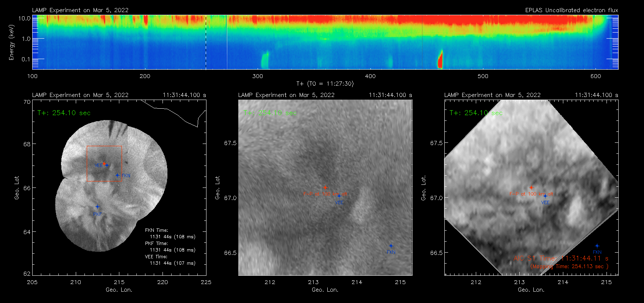Click the red low-energy burst near T+ 460
This screenshot has width=644, height=303.
[x=440, y=60]
